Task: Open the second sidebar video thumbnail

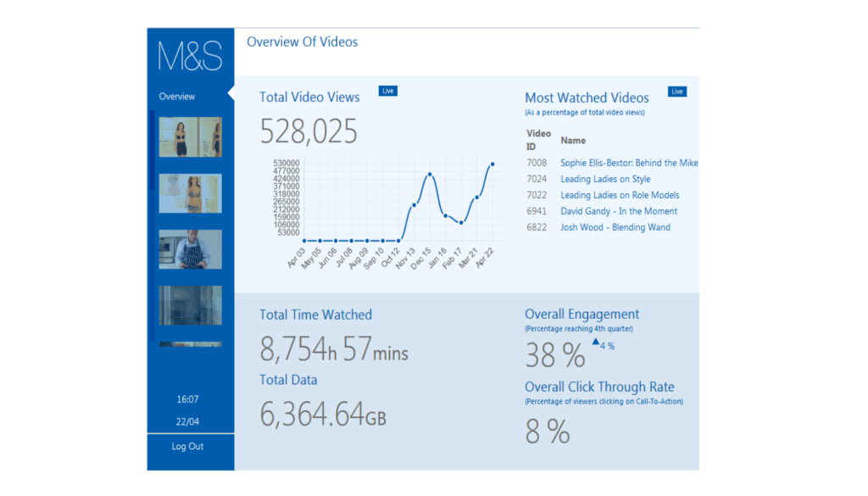Action: point(191,193)
